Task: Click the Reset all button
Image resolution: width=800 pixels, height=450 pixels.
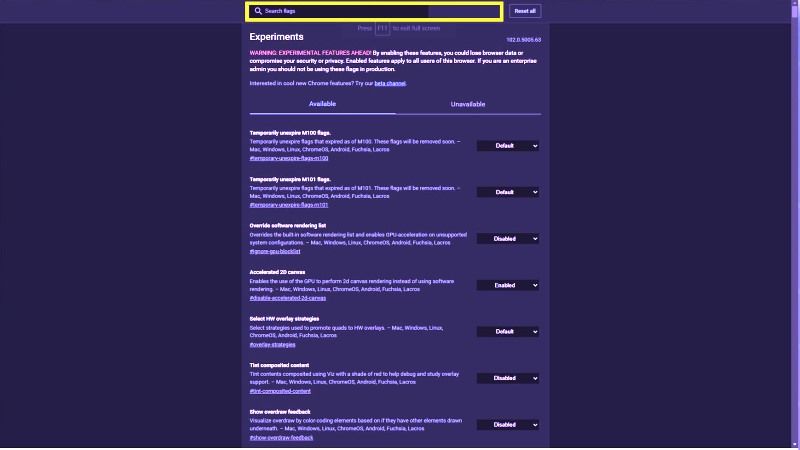Action: [x=524, y=11]
